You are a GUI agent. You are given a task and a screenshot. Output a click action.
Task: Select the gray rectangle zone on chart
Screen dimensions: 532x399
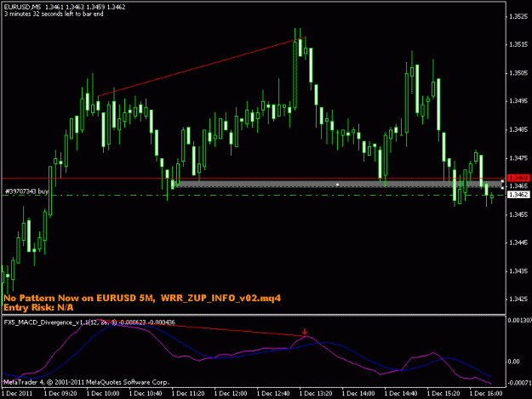(x=337, y=185)
